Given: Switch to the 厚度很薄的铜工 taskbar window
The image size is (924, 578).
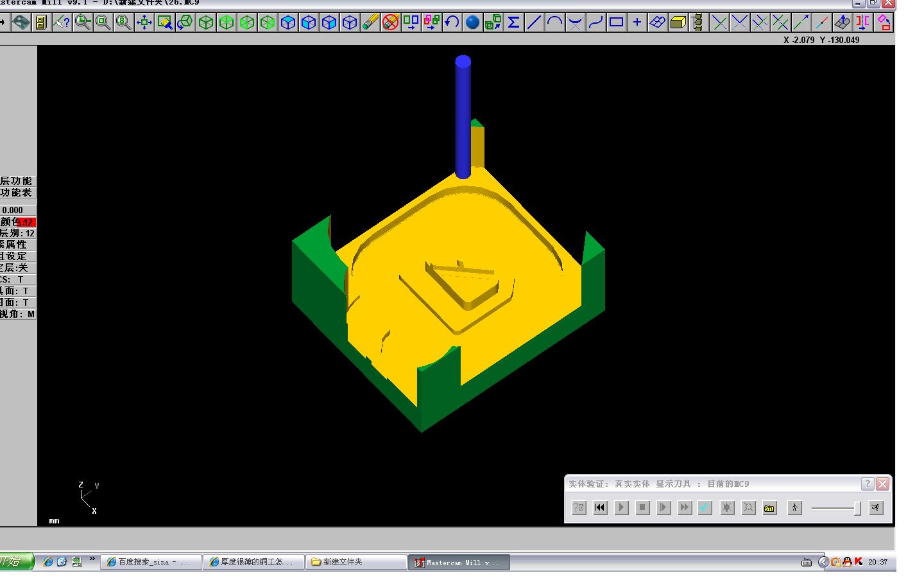Looking at the screenshot, I should click(x=254, y=562).
